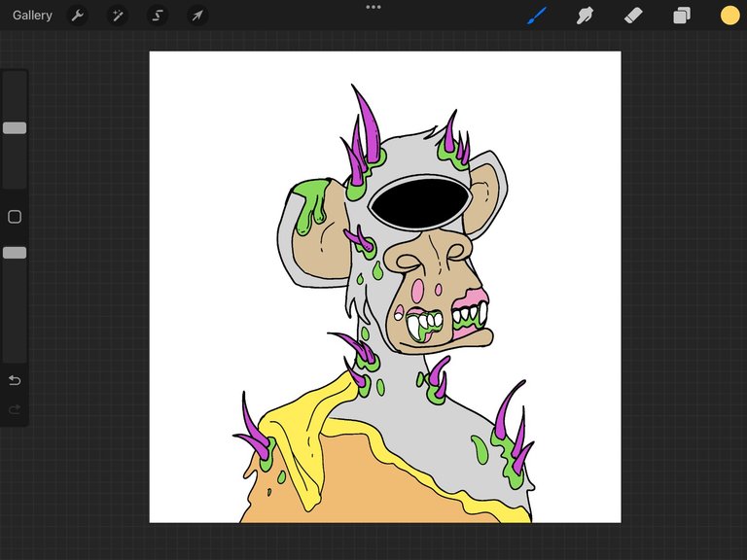Tap the ape artwork canvas
The height and width of the screenshot is (560, 747).
point(385,287)
